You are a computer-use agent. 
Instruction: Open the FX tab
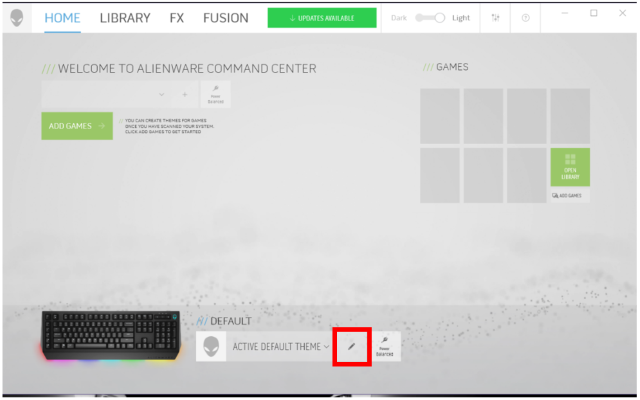tap(177, 18)
